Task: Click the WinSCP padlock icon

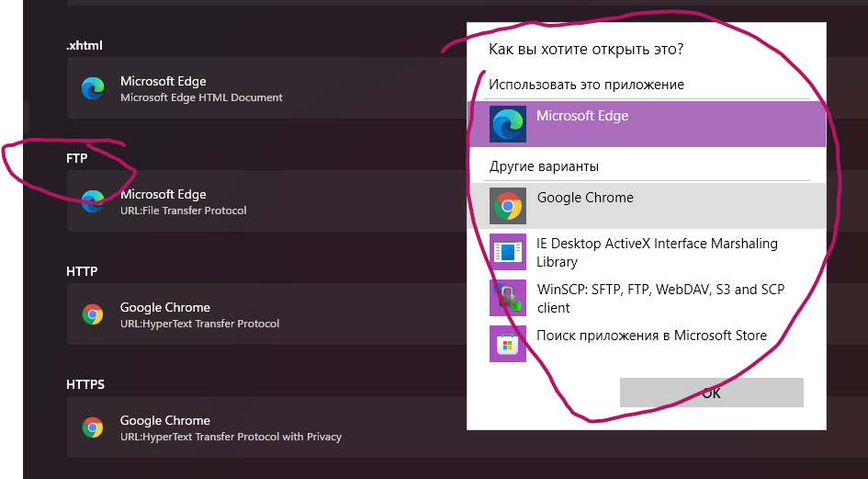Action: click(508, 298)
